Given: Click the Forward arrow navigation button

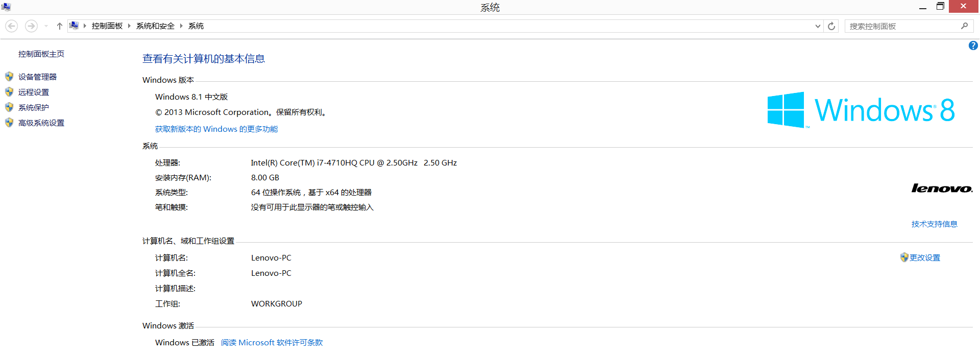Looking at the screenshot, I should 31,26.
